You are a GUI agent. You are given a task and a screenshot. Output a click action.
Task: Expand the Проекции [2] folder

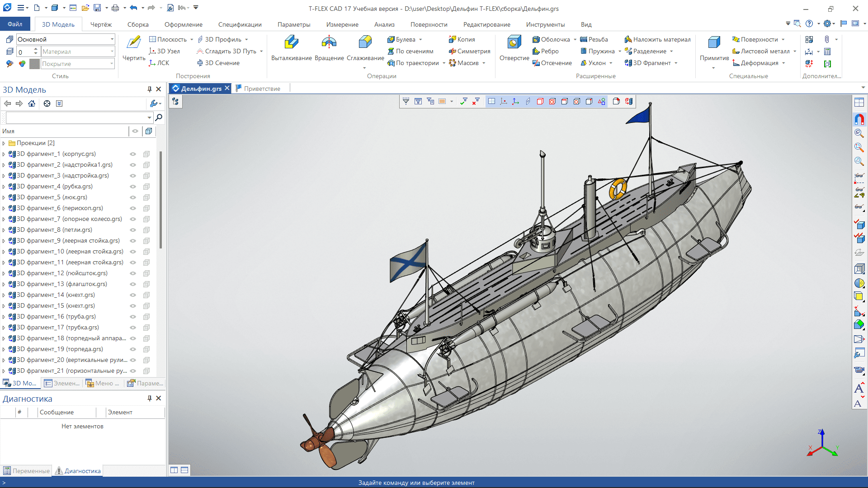[4, 143]
